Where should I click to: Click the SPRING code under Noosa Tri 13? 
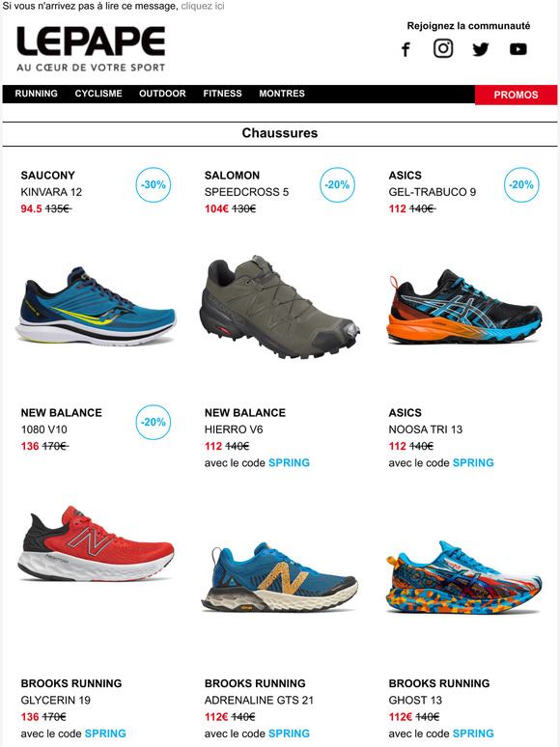(x=473, y=462)
